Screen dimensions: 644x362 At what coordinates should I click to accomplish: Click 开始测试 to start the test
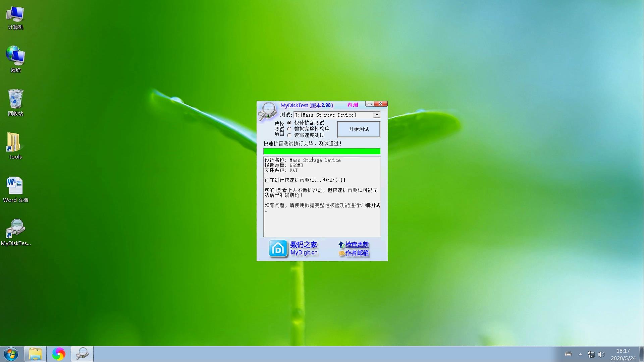click(x=358, y=129)
